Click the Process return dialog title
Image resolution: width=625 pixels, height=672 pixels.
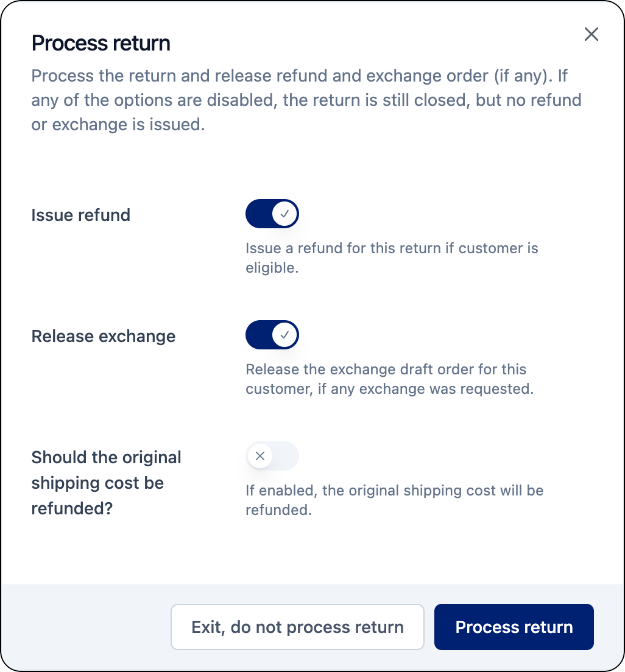pos(101,43)
